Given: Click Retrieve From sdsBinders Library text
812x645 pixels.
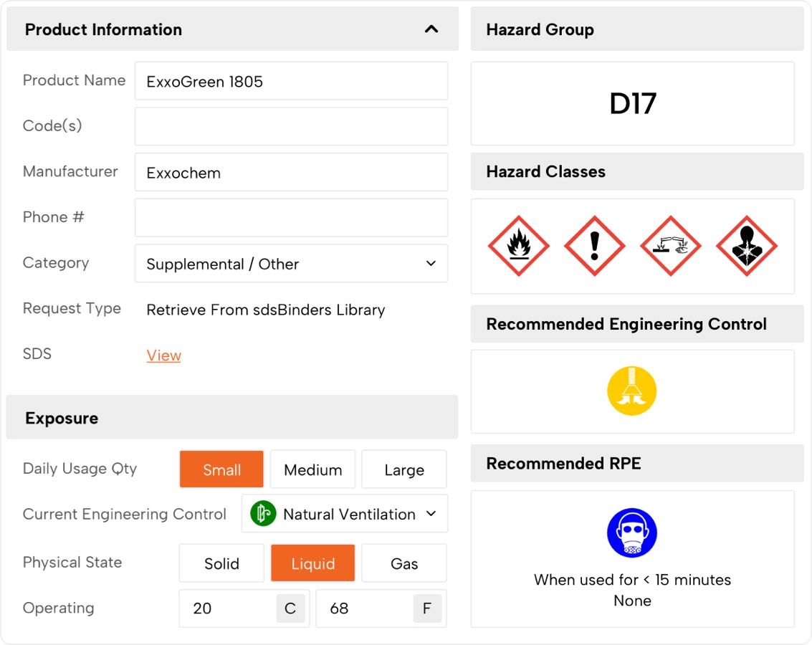Looking at the screenshot, I should point(266,310).
